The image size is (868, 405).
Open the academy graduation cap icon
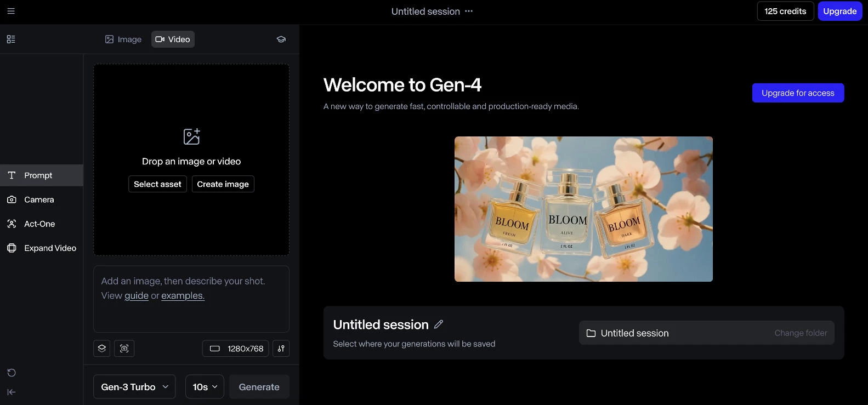click(x=281, y=39)
